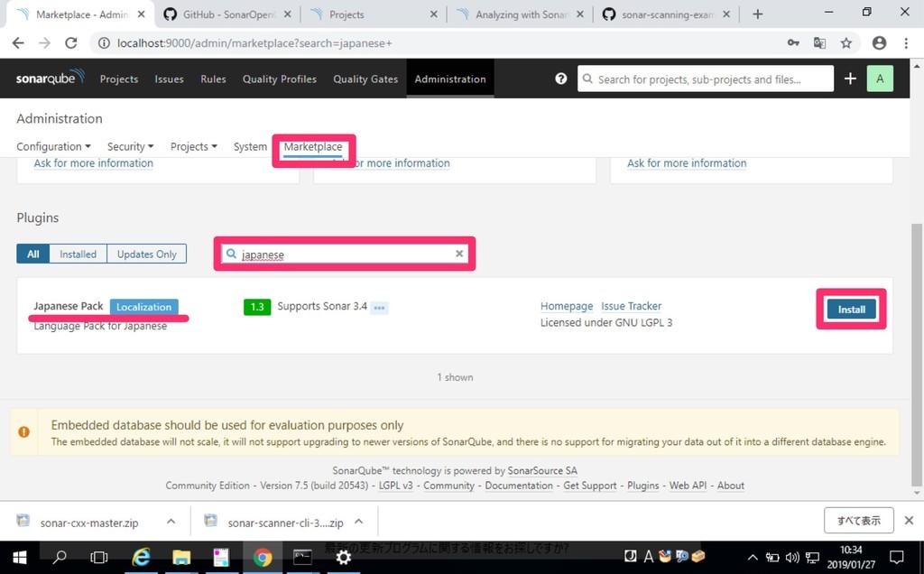Click the browser forward arrow
Viewport: 924px width, 574px height.
[45, 43]
